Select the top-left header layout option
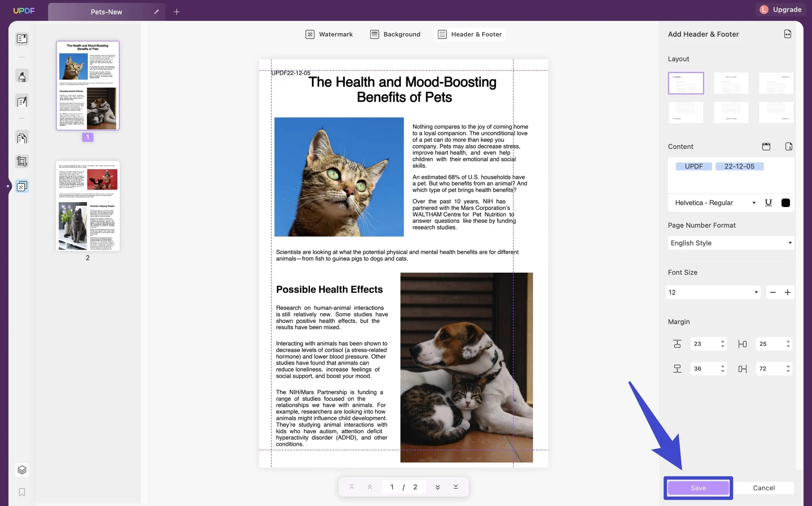 (686, 82)
